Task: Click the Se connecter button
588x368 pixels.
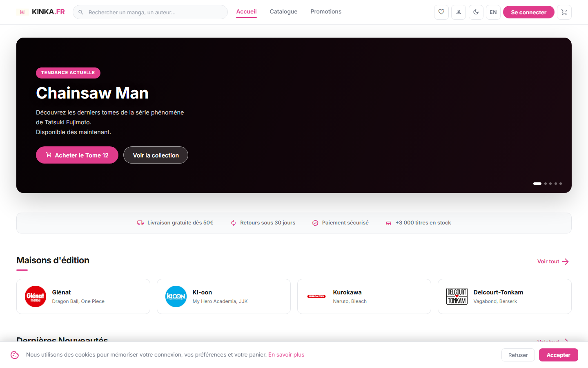Action: coord(529,12)
